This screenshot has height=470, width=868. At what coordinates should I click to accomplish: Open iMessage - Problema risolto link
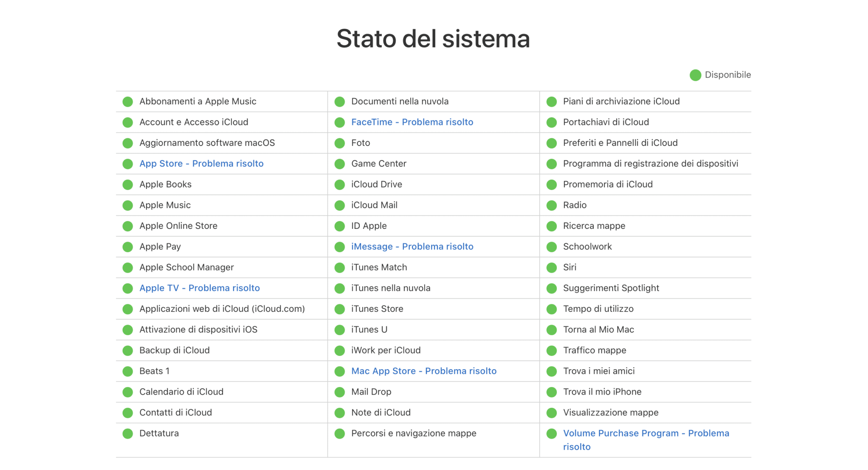tap(412, 247)
